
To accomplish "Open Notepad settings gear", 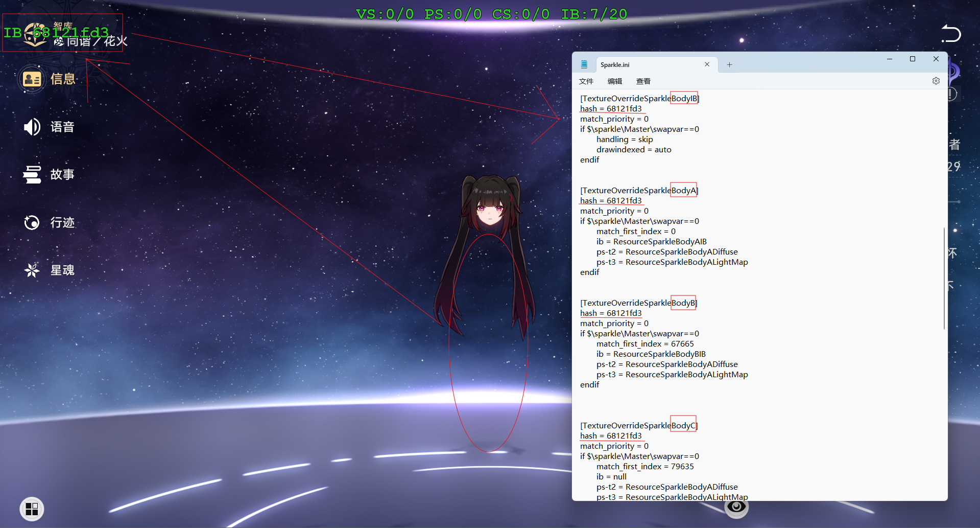I will [x=936, y=81].
